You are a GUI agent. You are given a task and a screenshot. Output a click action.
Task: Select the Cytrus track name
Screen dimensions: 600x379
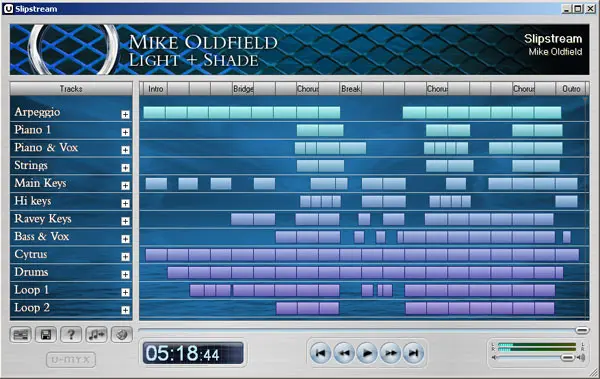pos(31,254)
